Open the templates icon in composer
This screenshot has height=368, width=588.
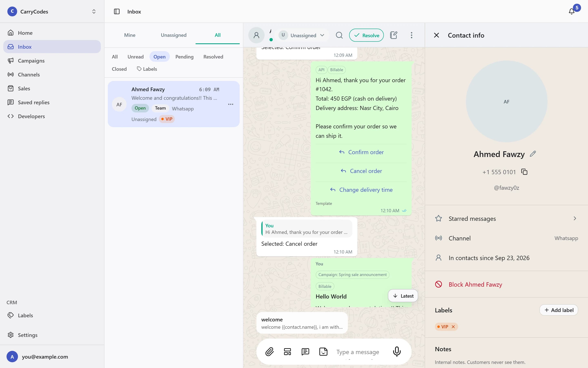[287, 352]
